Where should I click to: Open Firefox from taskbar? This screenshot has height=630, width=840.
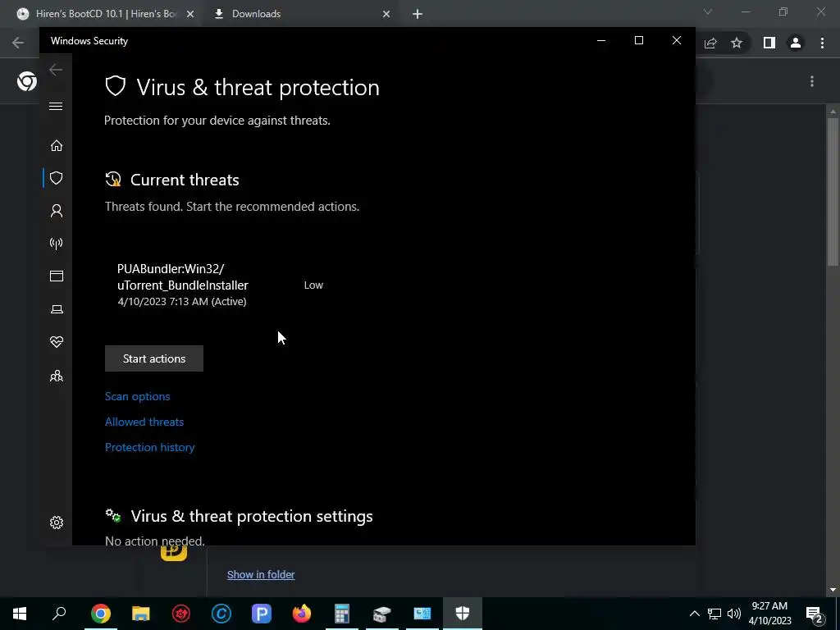pyautogui.click(x=302, y=614)
